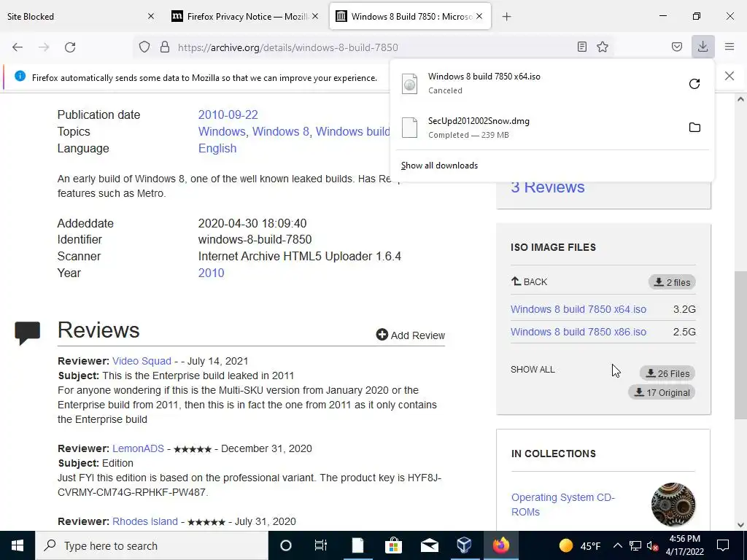Click the scrollbar down arrow

coord(740,525)
